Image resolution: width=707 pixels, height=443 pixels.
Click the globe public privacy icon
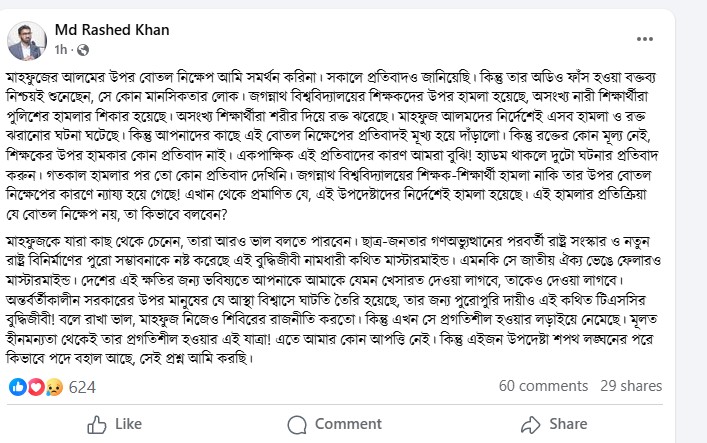81,49
